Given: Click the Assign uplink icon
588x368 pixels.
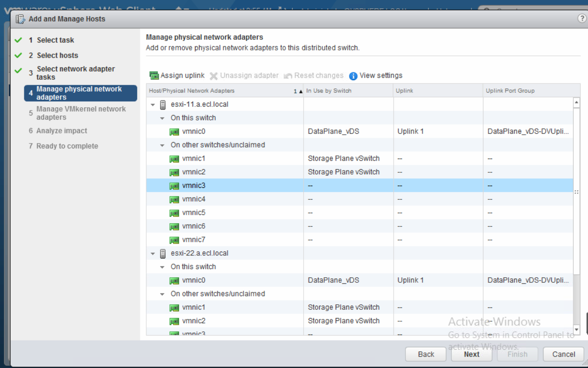Looking at the screenshot, I should 154,76.
